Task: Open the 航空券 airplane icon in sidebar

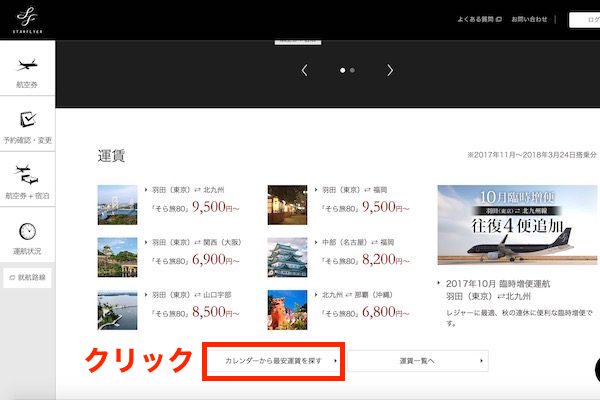Action: click(27, 65)
